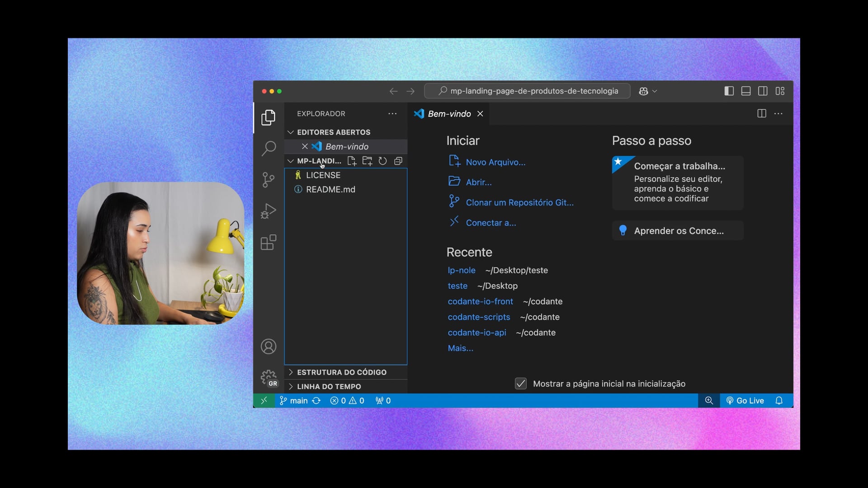Image resolution: width=868 pixels, height=488 pixels.
Task: Collapse all folders in explorer
Action: [398, 161]
